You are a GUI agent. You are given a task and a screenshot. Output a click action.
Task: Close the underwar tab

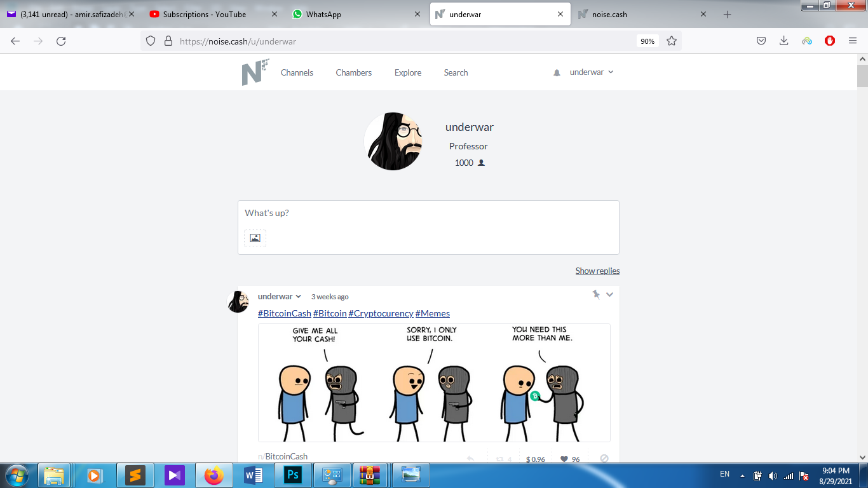(560, 15)
